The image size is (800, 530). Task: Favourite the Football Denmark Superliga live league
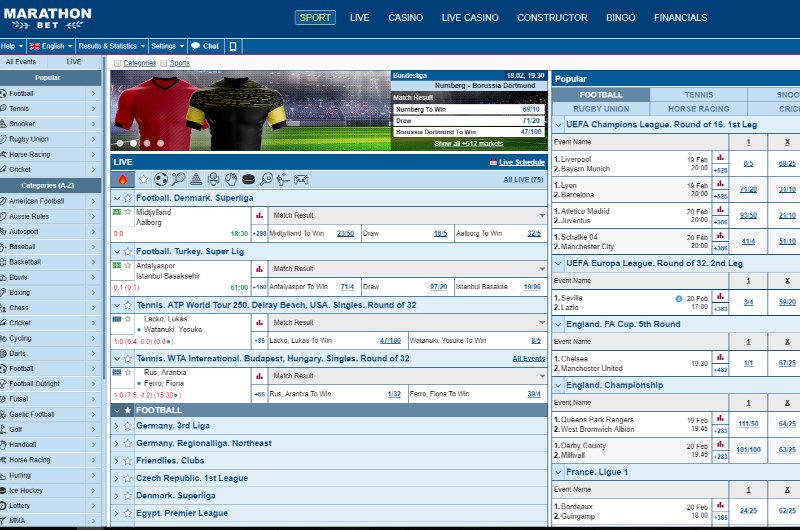[x=128, y=198]
